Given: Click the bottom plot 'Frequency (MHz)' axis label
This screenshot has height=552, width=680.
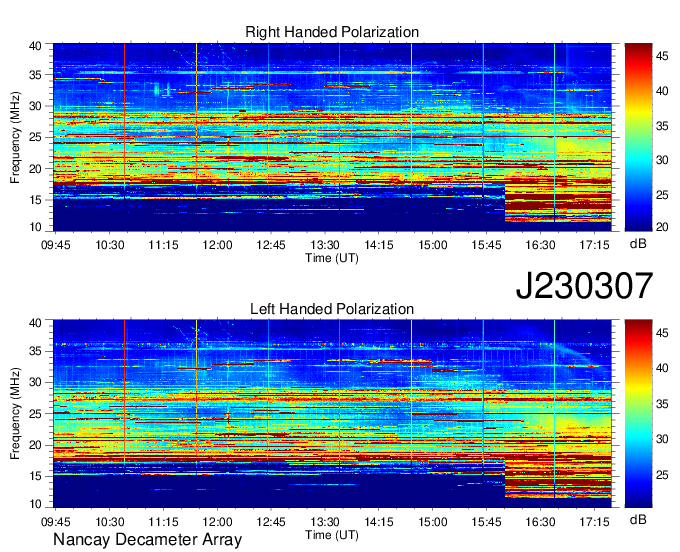Looking at the screenshot, I should tap(15, 414).
